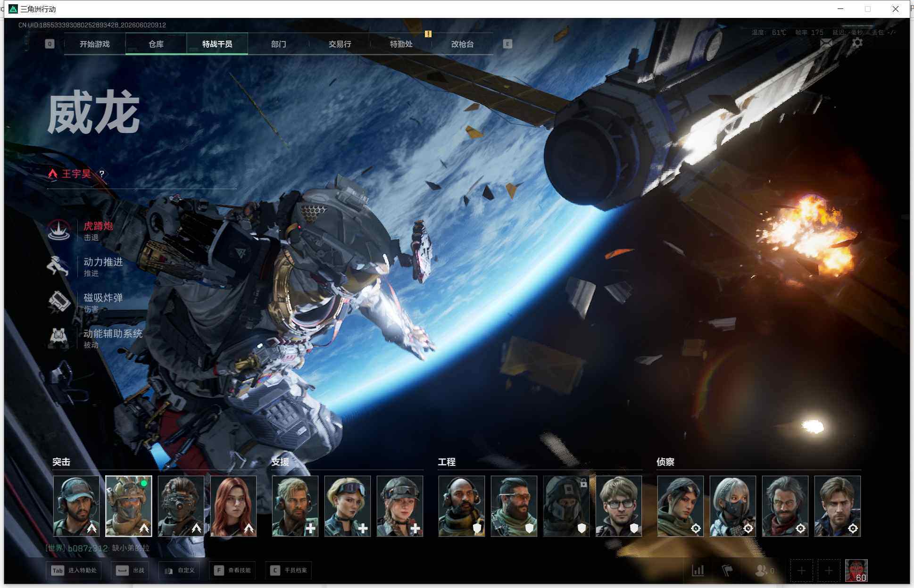Image resolution: width=914 pixels, height=588 pixels.
Task: Click the 王宇昊 operator name text
Action: click(x=76, y=174)
